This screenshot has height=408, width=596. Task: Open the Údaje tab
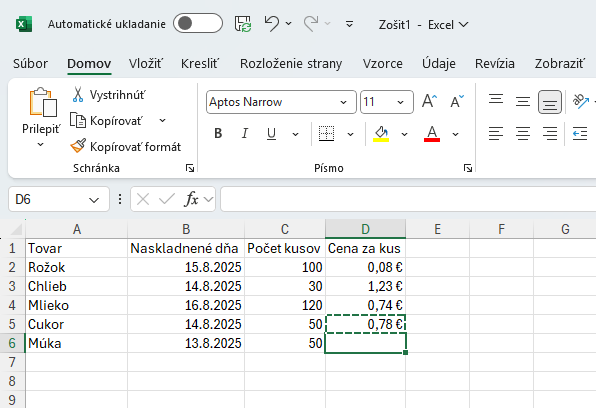coord(439,63)
